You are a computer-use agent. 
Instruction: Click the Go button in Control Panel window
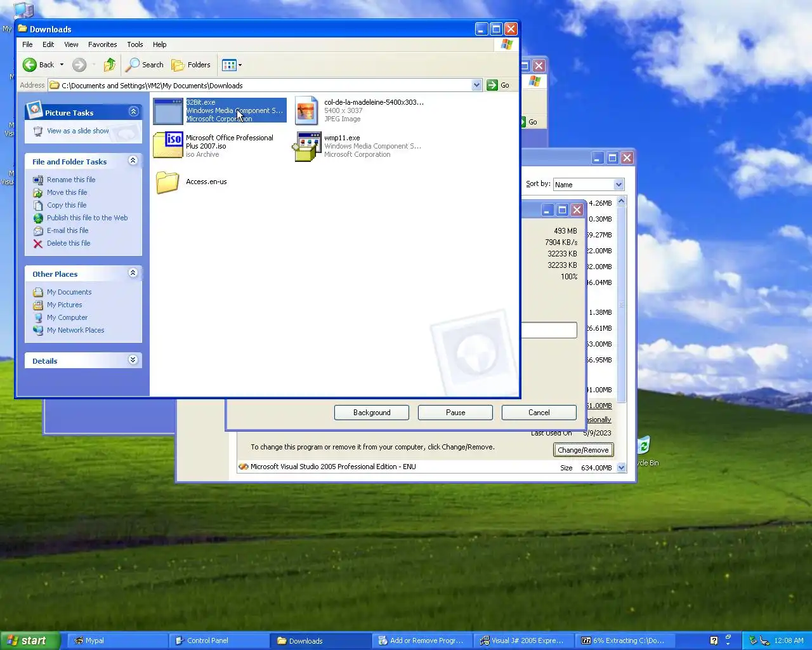[x=529, y=122]
